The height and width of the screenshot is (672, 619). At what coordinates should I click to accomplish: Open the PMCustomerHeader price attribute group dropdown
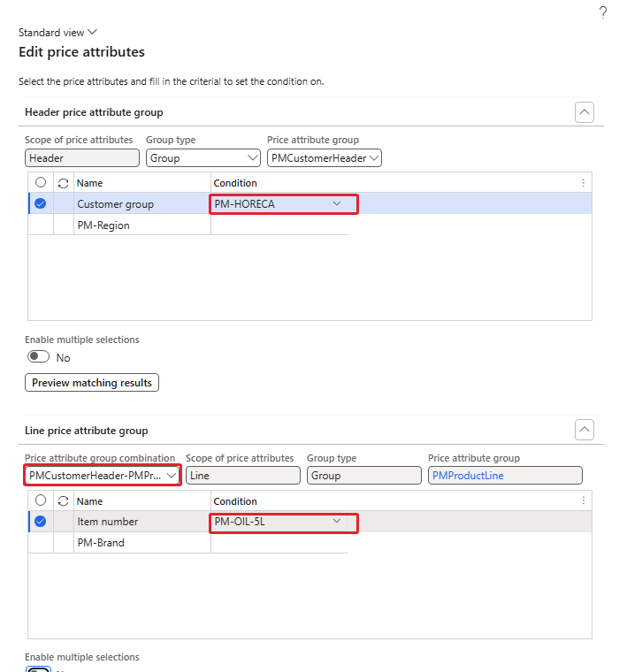click(324, 158)
